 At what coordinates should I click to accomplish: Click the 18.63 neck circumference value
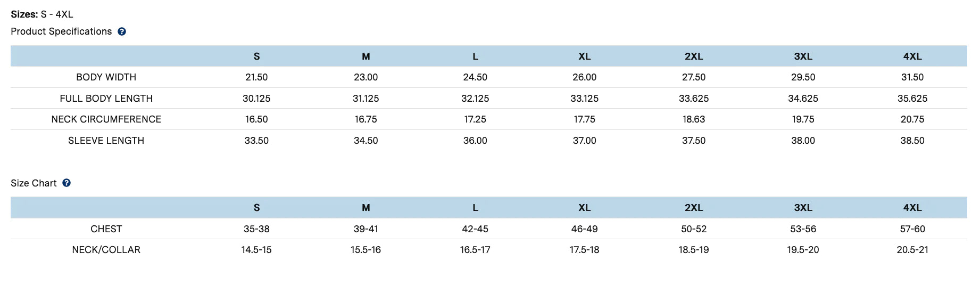pos(694,119)
